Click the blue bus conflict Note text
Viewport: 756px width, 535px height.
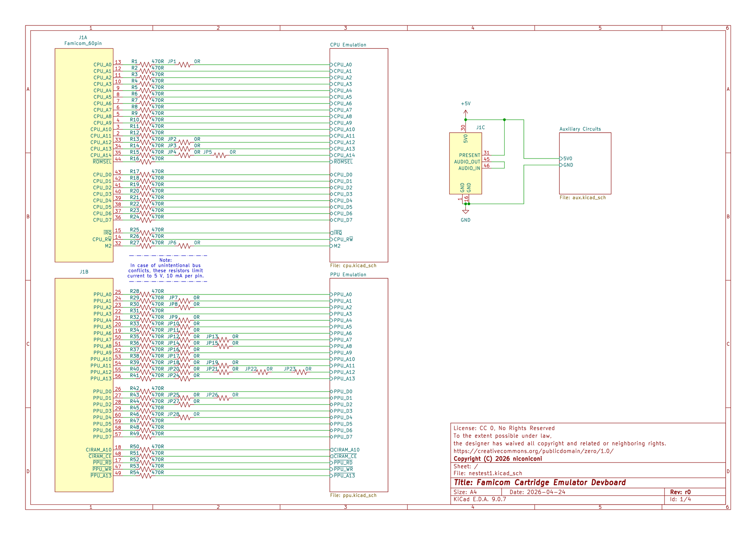coord(165,268)
